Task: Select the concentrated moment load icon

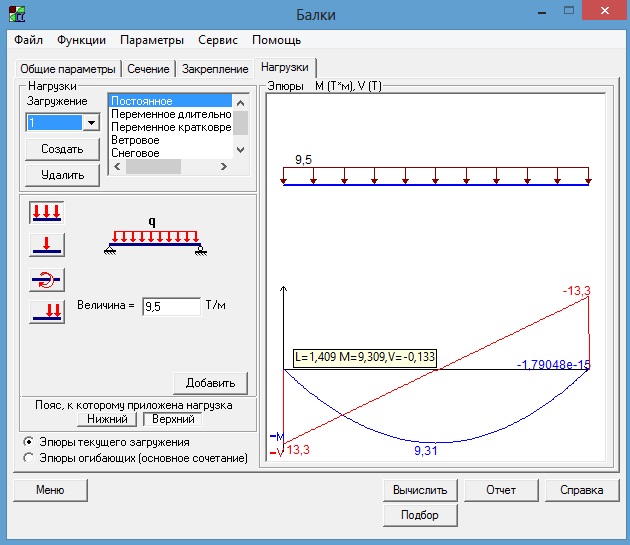Action: pos(47,280)
